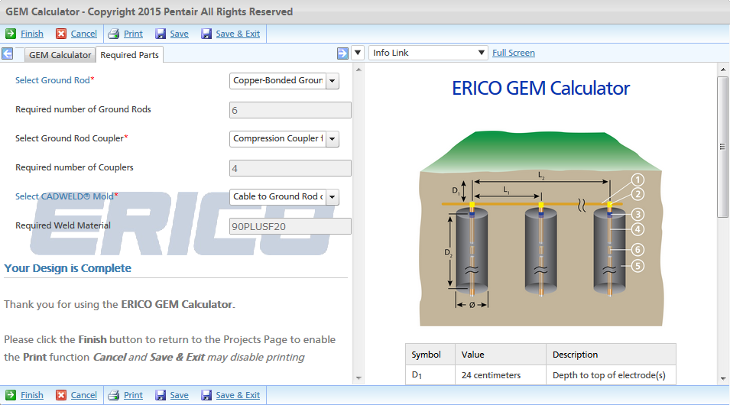Click the Select Ground Rod Coupler label
The image size is (730, 405).
pyautogui.click(x=71, y=138)
